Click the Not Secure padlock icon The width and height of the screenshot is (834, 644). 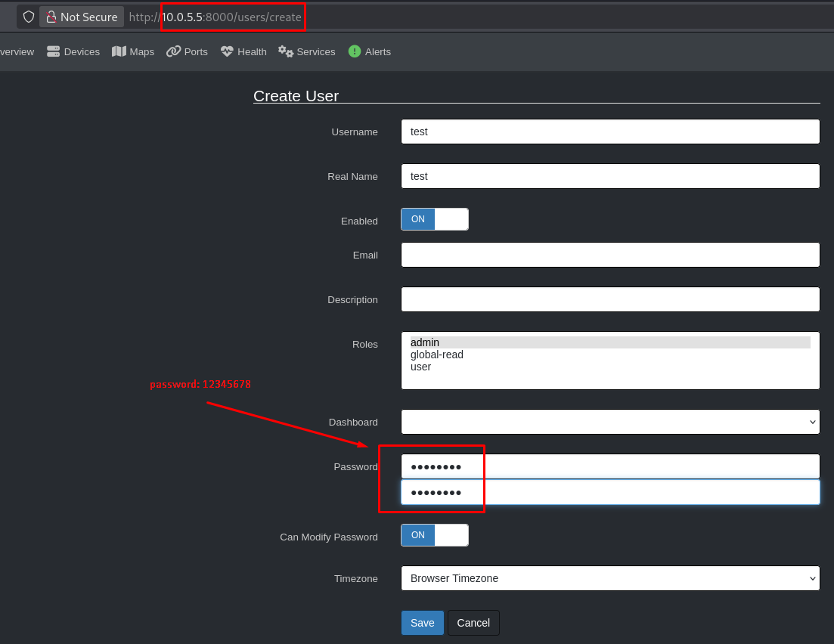[x=51, y=17]
